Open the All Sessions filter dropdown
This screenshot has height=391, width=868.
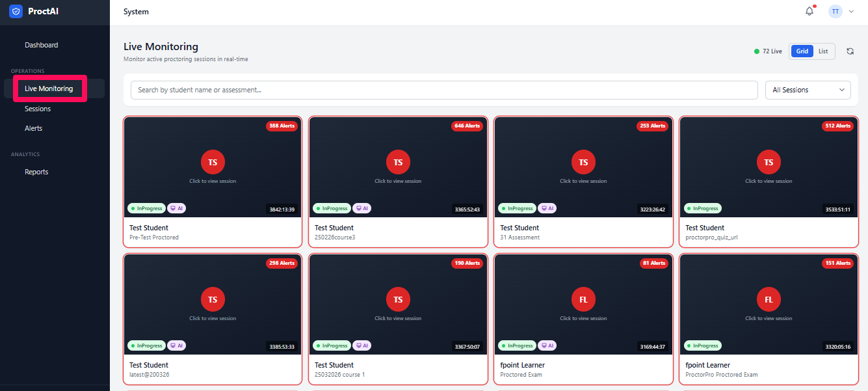coord(808,90)
